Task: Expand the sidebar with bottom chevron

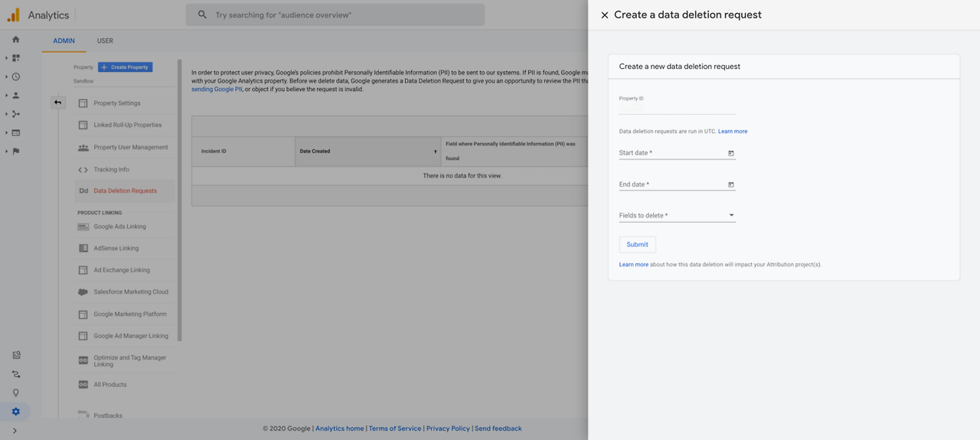Action: (15, 431)
